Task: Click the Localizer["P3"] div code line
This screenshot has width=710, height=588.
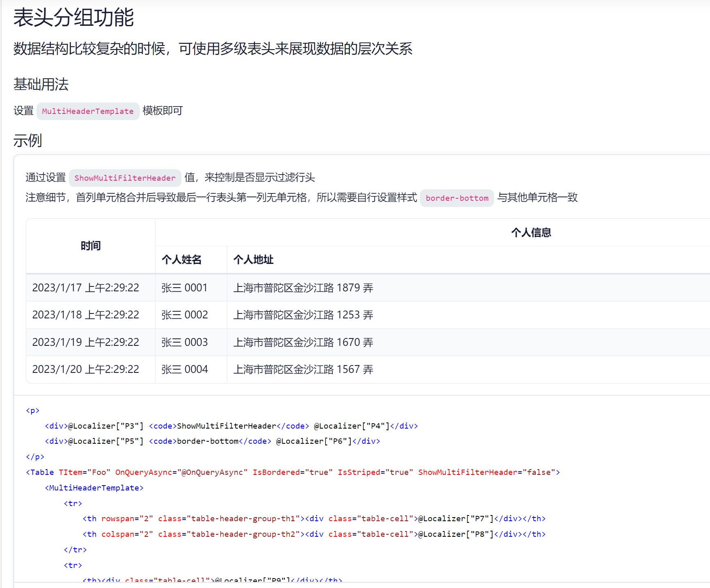Action: click(231, 426)
